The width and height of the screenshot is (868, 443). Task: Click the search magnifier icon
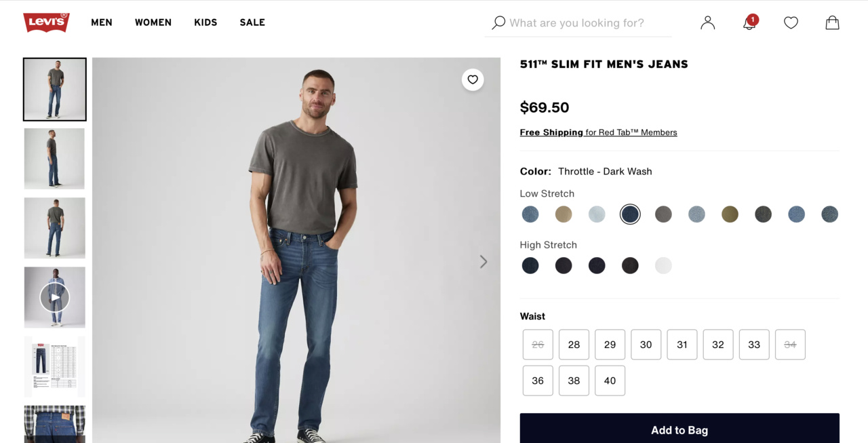pos(498,22)
